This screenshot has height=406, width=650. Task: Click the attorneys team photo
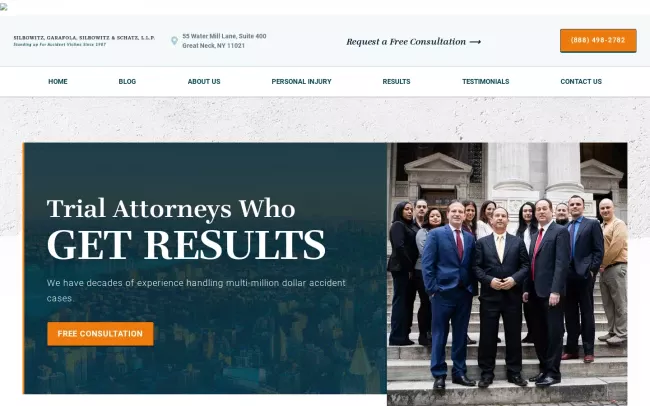click(x=507, y=274)
